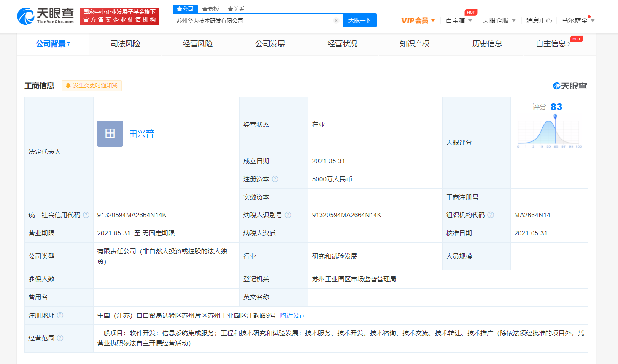This screenshot has width=618, height=364.
Task: Open the 公司发展 tab
Action: (270, 44)
